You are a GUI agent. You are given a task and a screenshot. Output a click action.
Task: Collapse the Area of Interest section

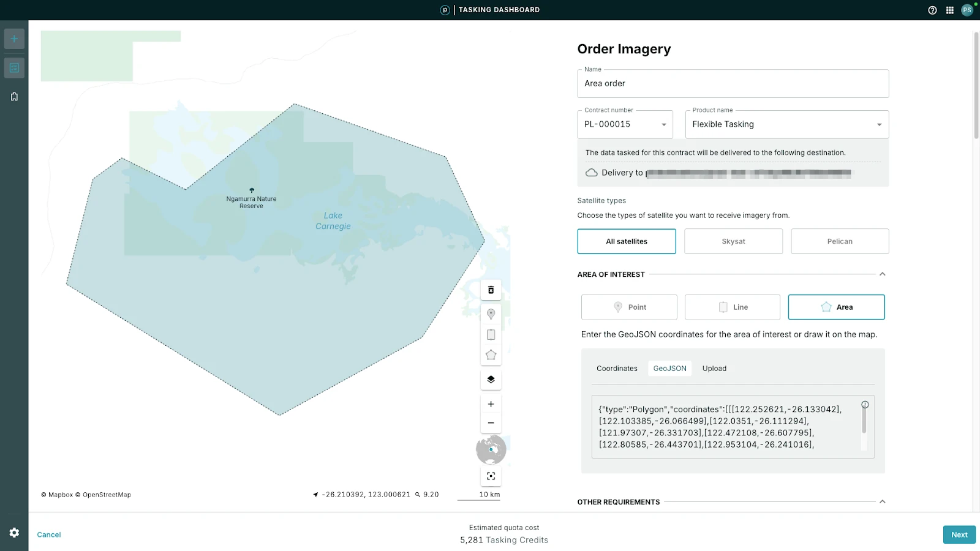pos(882,274)
